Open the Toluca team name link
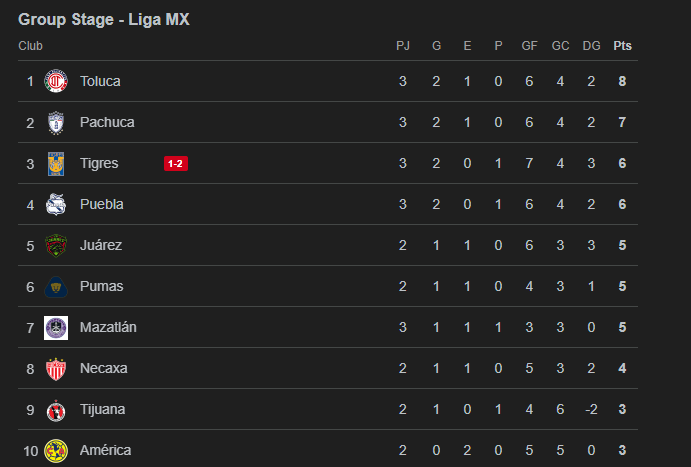This screenshot has width=691, height=467. click(100, 81)
